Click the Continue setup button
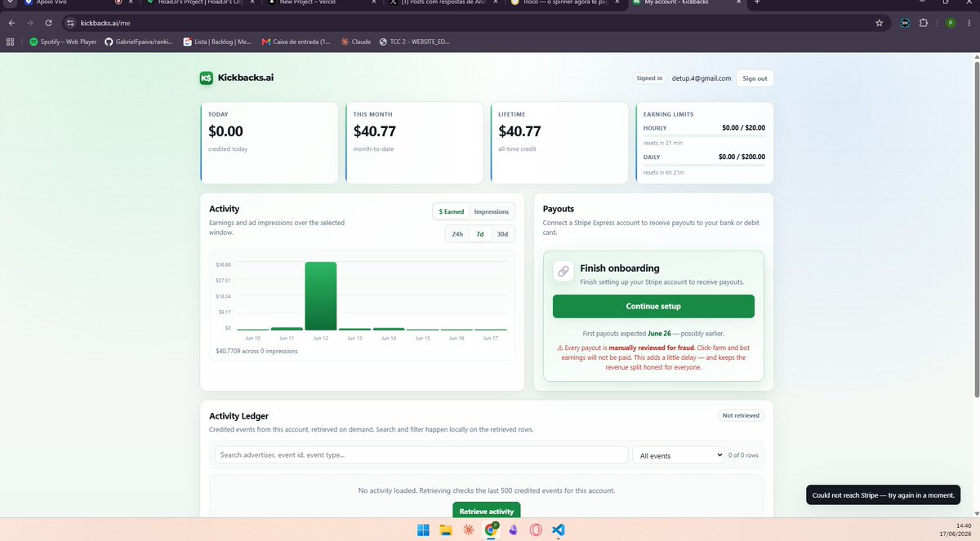 click(x=653, y=306)
